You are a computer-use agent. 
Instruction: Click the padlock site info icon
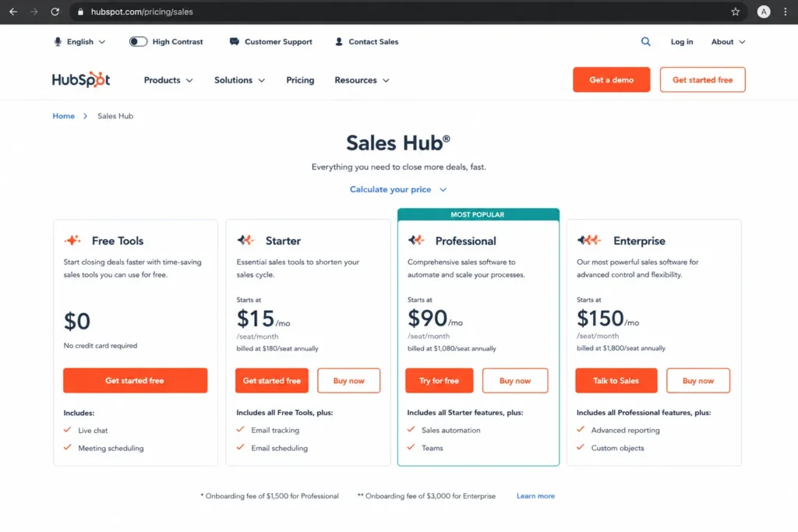[x=80, y=12]
